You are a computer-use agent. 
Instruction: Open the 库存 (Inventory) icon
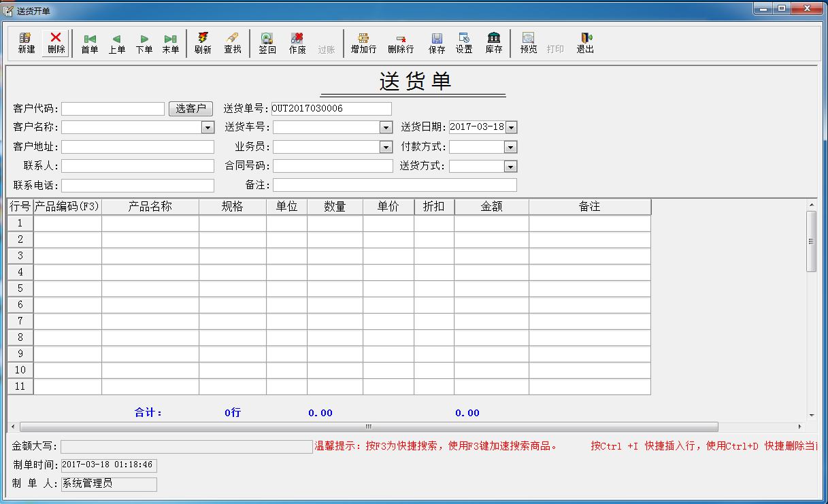494,44
